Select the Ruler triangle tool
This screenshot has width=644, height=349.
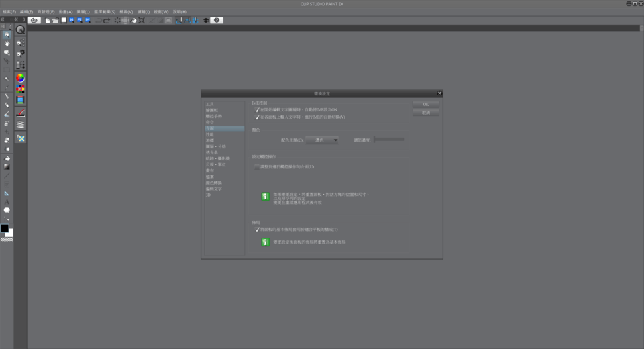pos(7,193)
